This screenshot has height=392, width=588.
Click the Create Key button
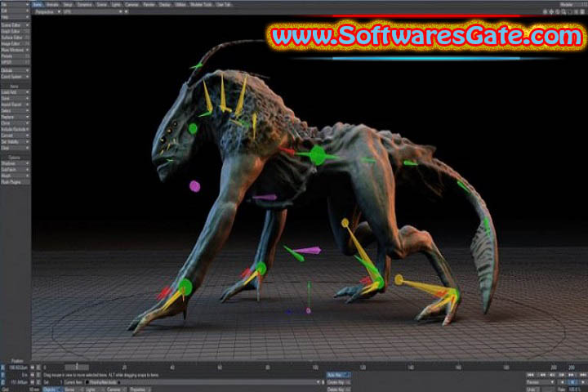[338, 382]
